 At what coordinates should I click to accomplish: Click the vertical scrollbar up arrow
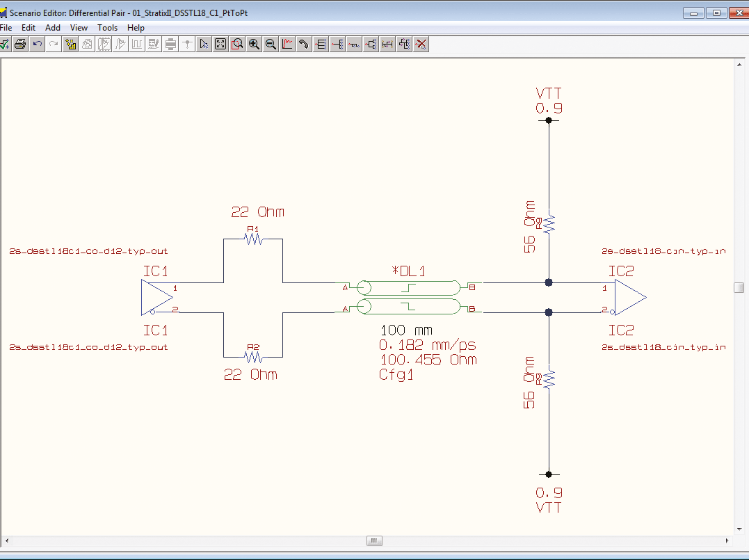click(x=739, y=65)
